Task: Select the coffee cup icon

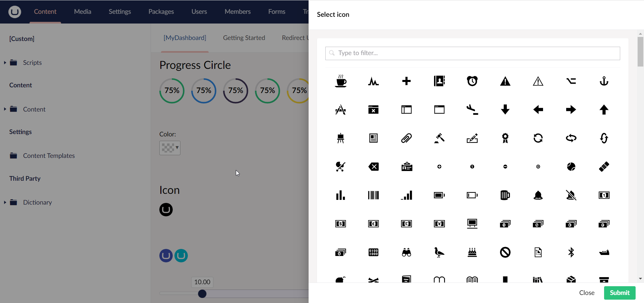Action: [x=340, y=81]
